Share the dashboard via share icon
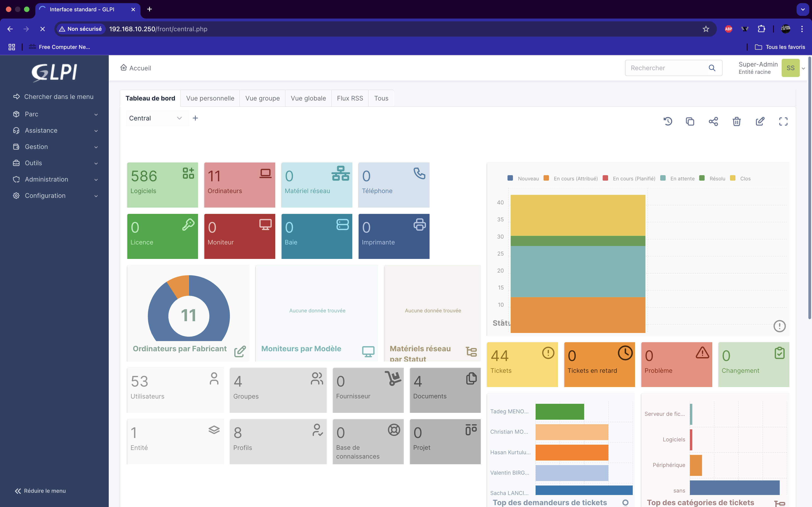Image resolution: width=812 pixels, height=507 pixels. [713, 121]
